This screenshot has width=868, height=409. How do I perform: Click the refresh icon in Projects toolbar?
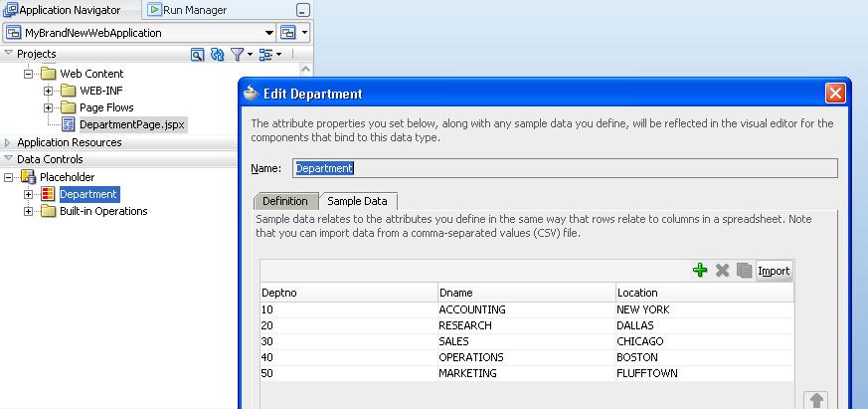[217, 55]
